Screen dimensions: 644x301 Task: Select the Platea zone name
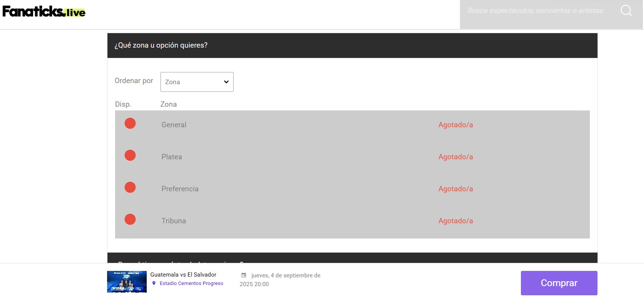171,157
